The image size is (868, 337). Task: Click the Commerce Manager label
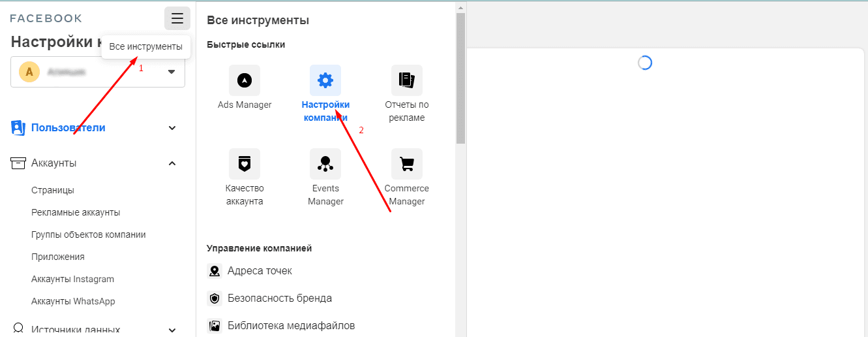pyautogui.click(x=407, y=195)
